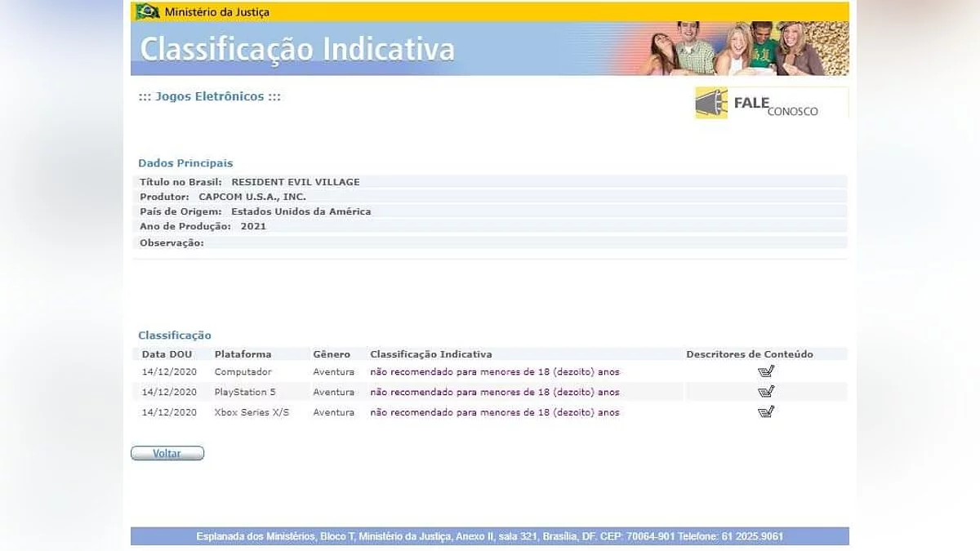Select the title RESIDENT EVIL VILLAGE

[x=296, y=182]
